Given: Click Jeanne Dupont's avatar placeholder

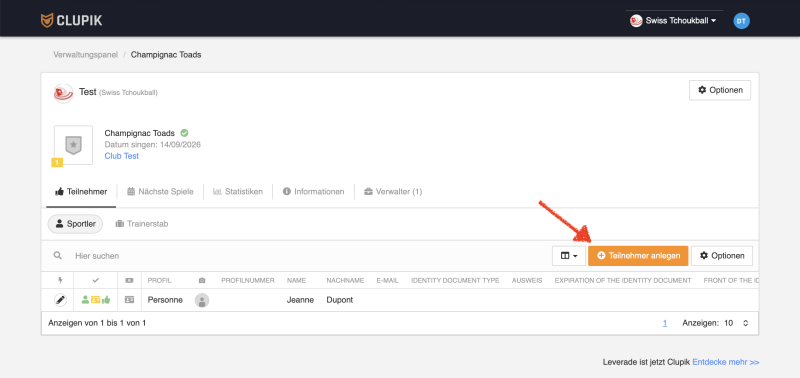Looking at the screenshot, I should click(x=202, y=300).
